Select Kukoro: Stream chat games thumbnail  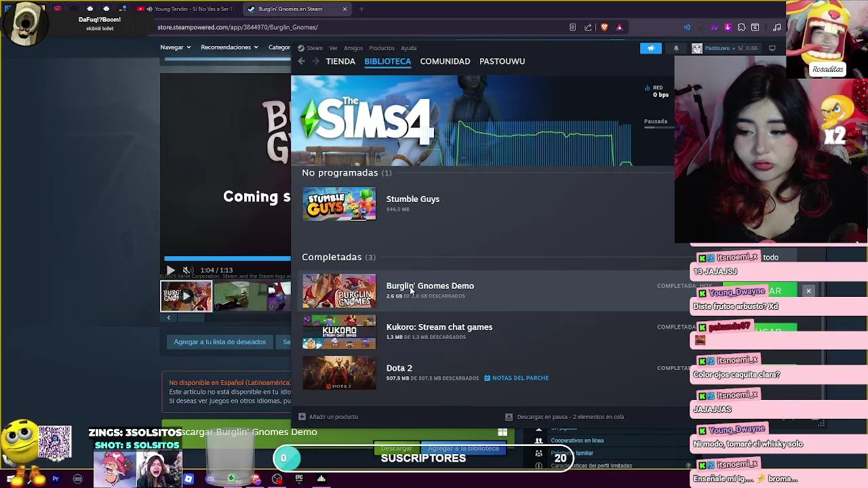click(x=339, y=332)
